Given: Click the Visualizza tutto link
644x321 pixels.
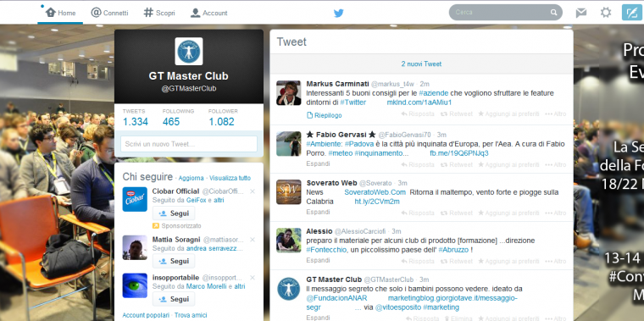Looking at the screenshot, I should (230, 178).
